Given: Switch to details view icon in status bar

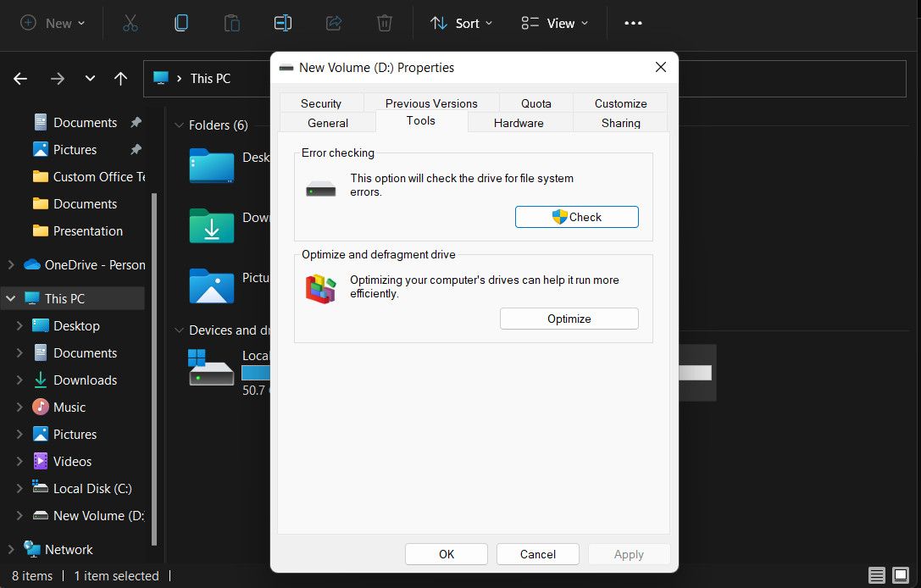Looking at the screenshot, I should tap(876, 576).
